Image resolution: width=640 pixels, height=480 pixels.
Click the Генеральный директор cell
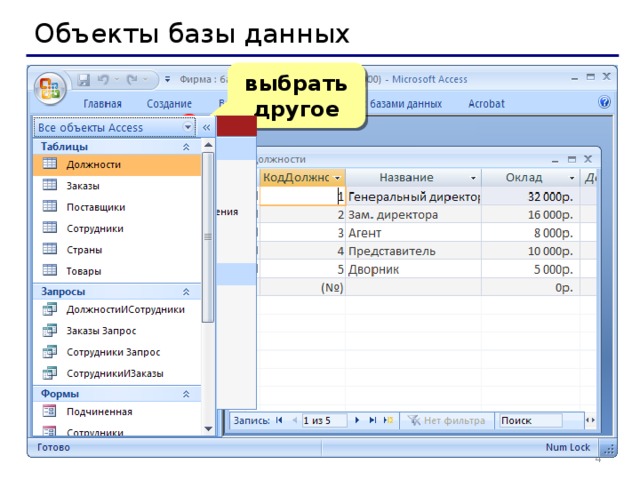coord(413,197)
